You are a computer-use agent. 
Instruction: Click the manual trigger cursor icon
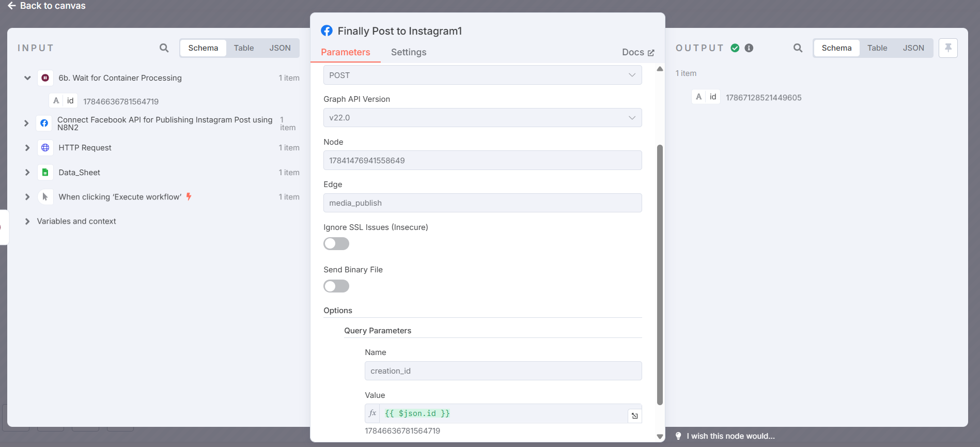click(45, 197)
